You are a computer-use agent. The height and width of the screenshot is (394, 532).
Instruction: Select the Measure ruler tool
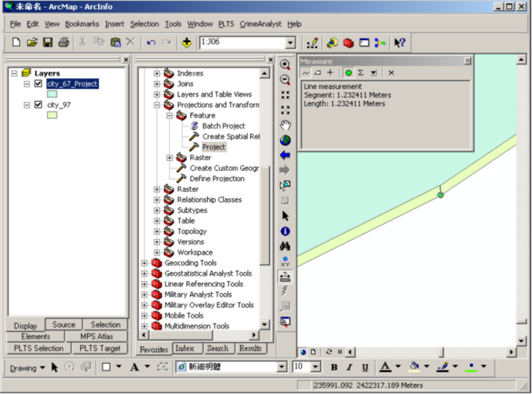(285, 277)
